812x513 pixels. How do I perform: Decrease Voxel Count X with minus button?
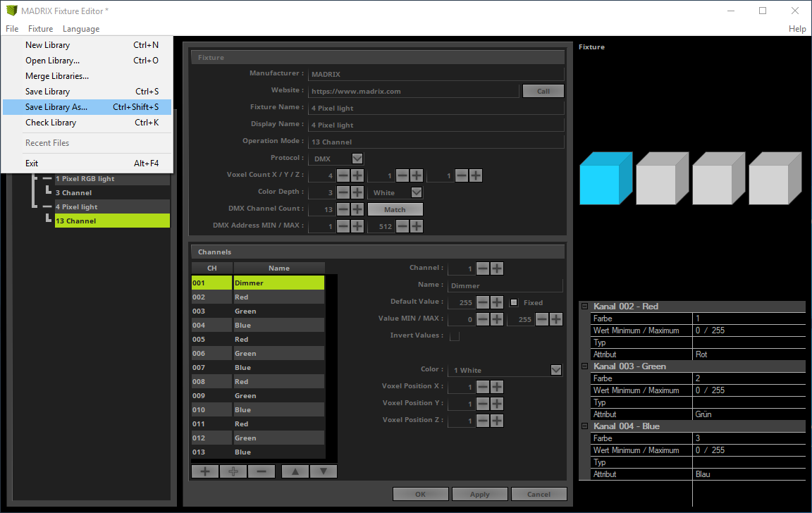pos(343,175)
